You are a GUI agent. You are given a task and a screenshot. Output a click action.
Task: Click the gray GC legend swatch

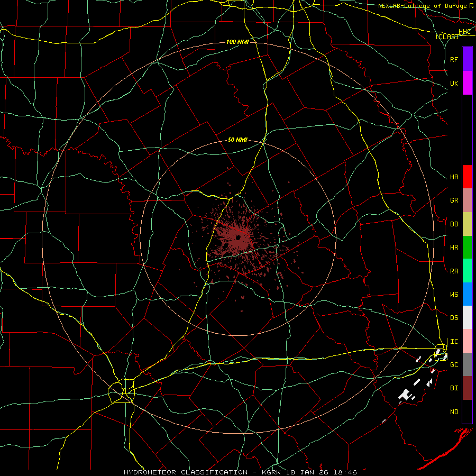(467, 364)
